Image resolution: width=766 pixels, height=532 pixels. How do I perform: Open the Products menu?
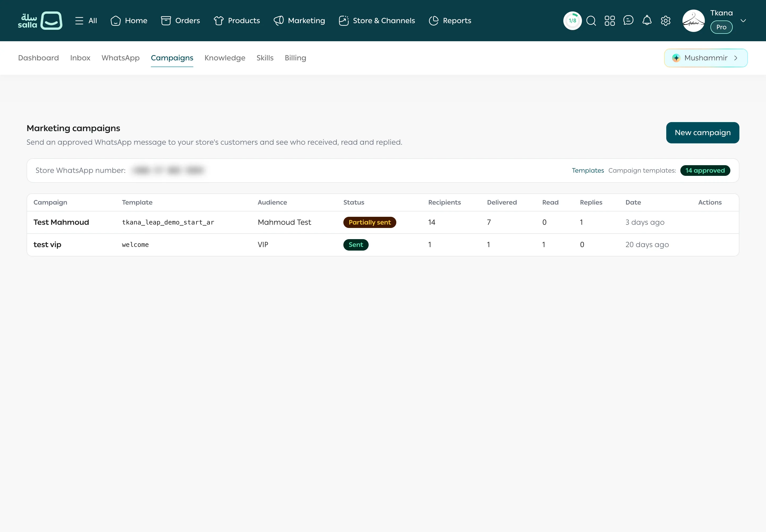point(237,21)
